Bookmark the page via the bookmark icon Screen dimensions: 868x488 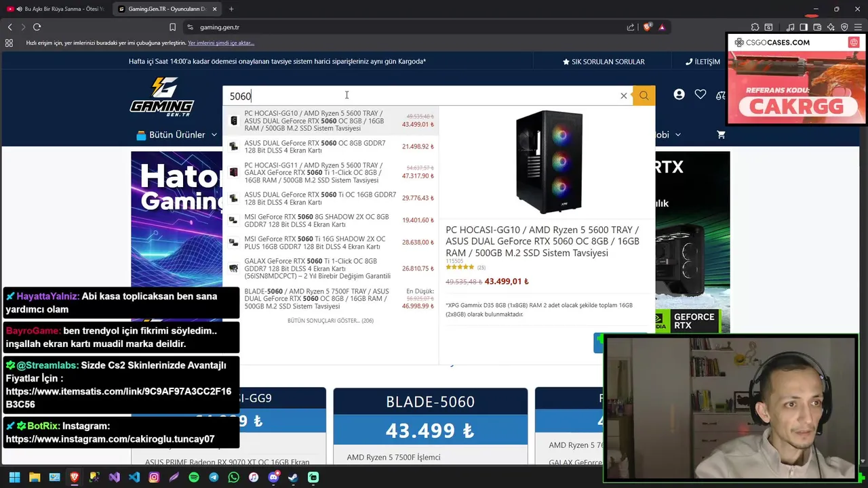pyautogui.click(x=172, y=27)
